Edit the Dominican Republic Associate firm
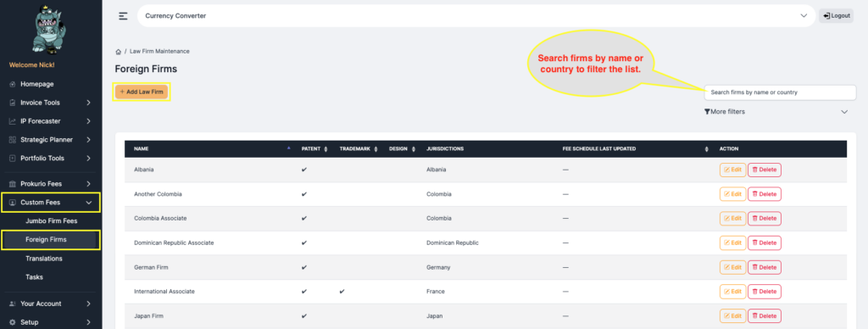Screen dimensions: 868x329 coord(732,243)
